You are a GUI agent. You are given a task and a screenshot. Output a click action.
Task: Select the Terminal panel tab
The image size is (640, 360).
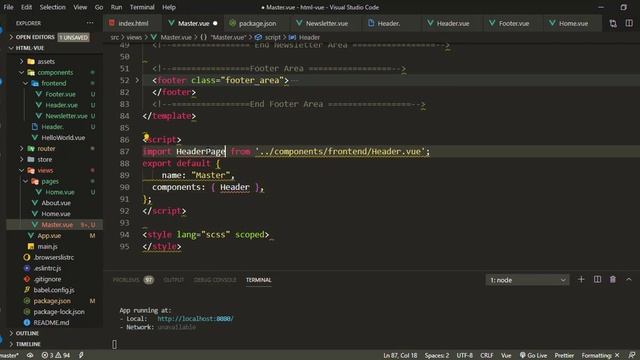click(x=258, y=280)
